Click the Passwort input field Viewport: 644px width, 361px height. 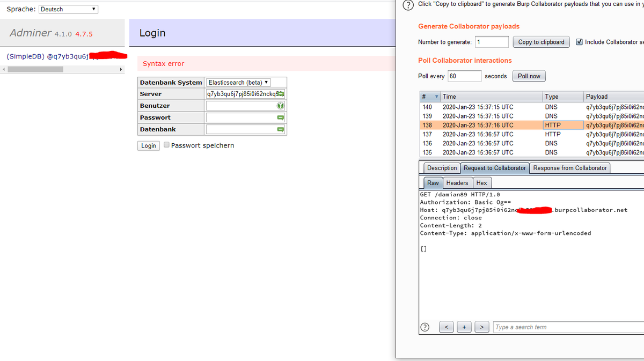[x=246, y=117]
